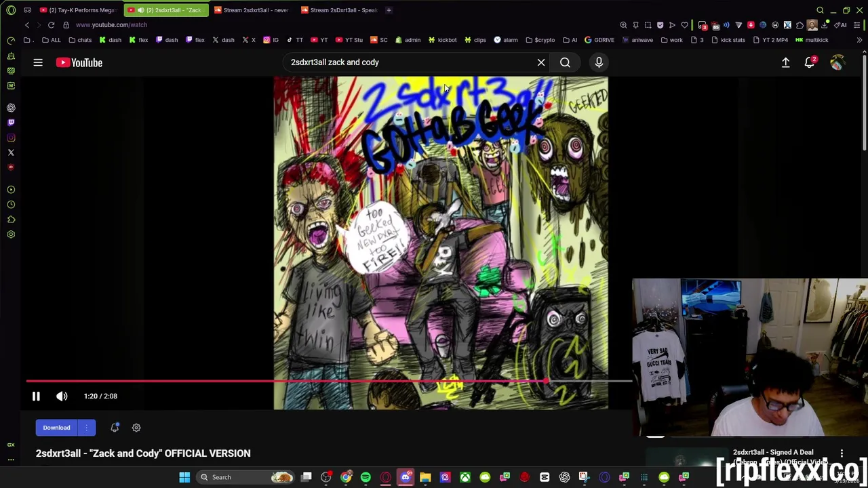This screenshot has height=488, width=868.
Task: Go back with the browser back arrow
Action: (x=27, y=25)
